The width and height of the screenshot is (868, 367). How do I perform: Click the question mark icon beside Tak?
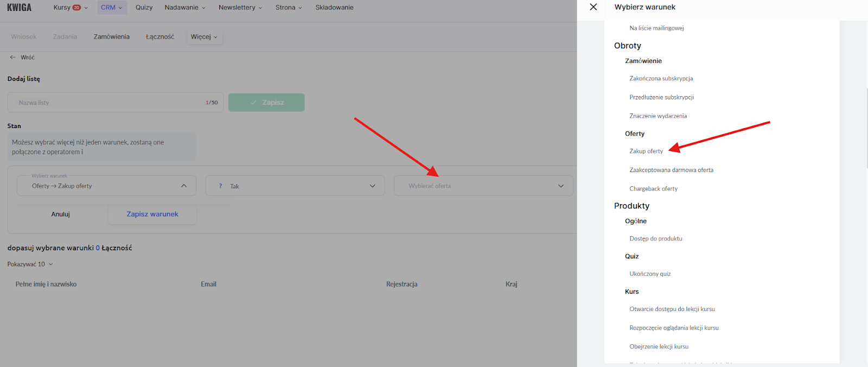tap(220, 186)
